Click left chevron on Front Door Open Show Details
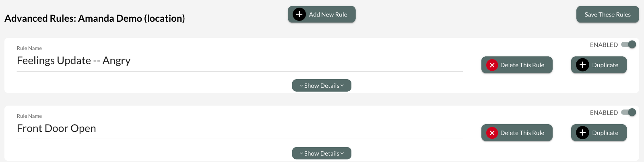Image resolution: width=644 pixels, height=162 pixels. [x=301, y=154]
